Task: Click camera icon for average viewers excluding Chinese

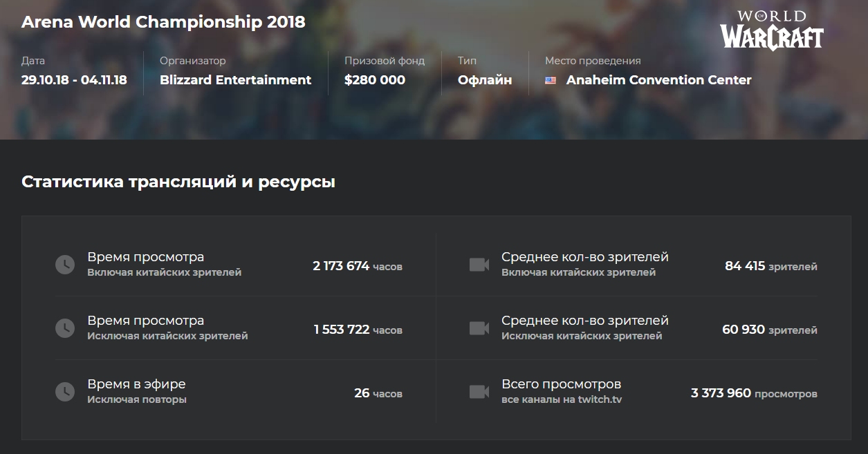Action: (479, 328)
